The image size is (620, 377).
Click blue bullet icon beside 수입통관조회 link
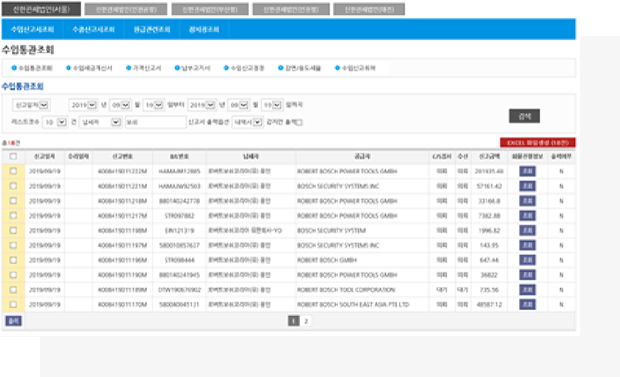coord(14,68)
